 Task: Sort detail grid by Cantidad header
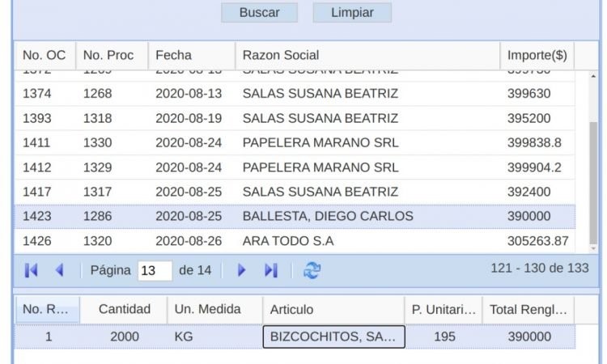point(124,310)
